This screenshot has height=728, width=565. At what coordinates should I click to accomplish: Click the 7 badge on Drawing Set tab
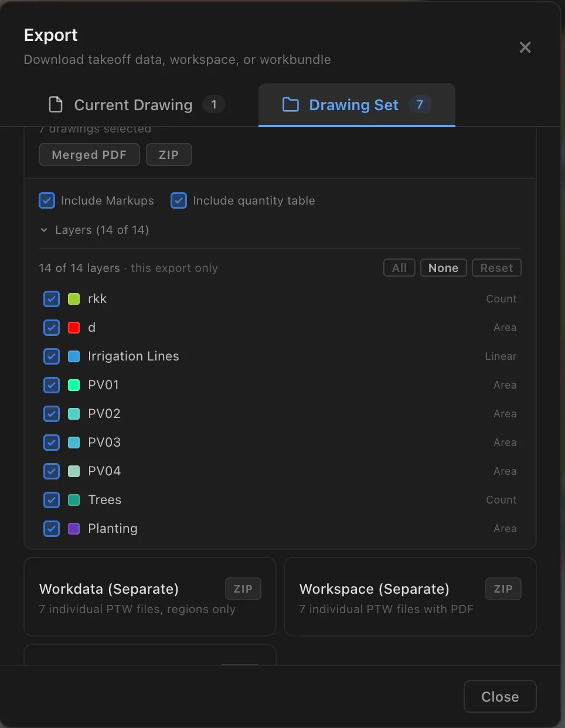pyautogui.click(x=420, y=104)
